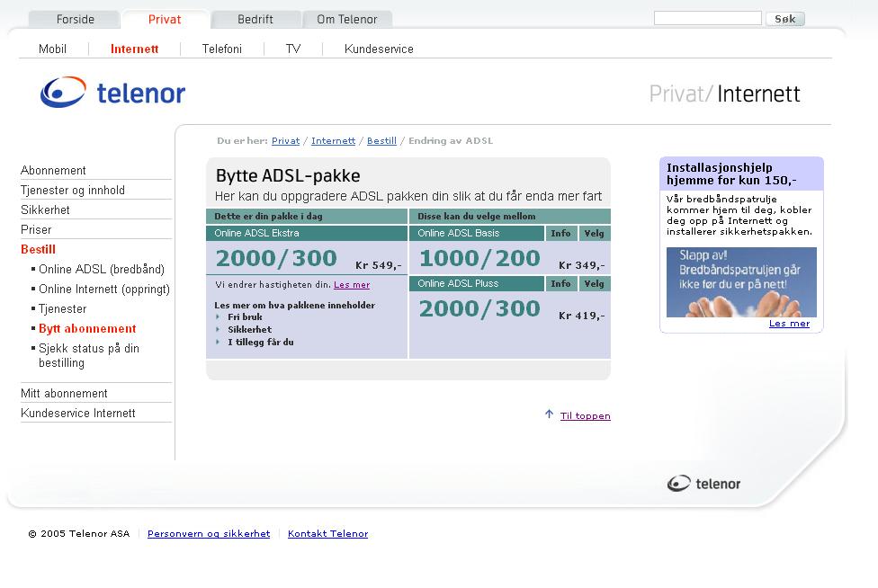This screenshot has width=878, height=588.
Task: Open Online ADSL (bredbånd) sub-item
Action: click(x=102, y=269)
